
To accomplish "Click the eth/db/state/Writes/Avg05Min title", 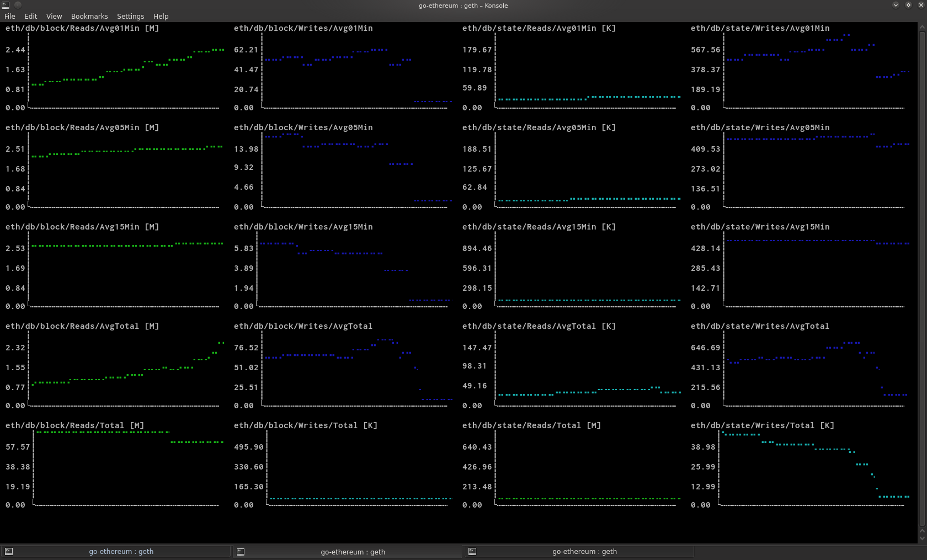I will pyautogui.click(x=760, y=127).
